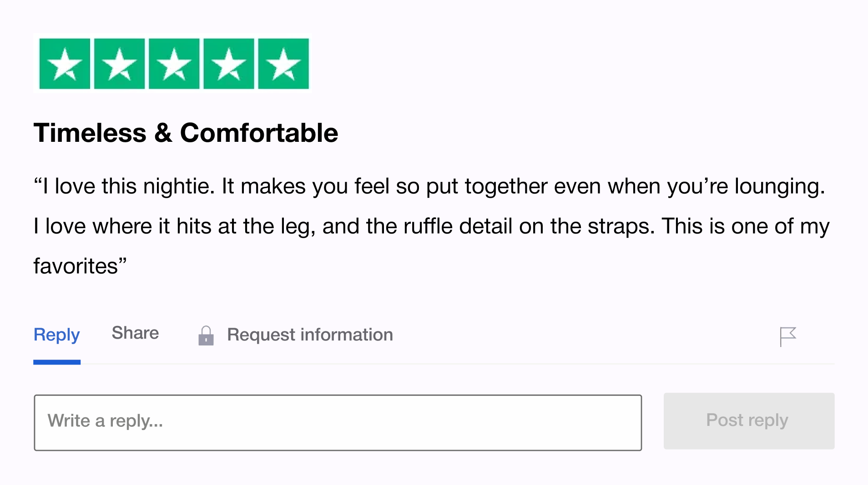
Task: Click the fifth green rating star
Action: (283, 64)
